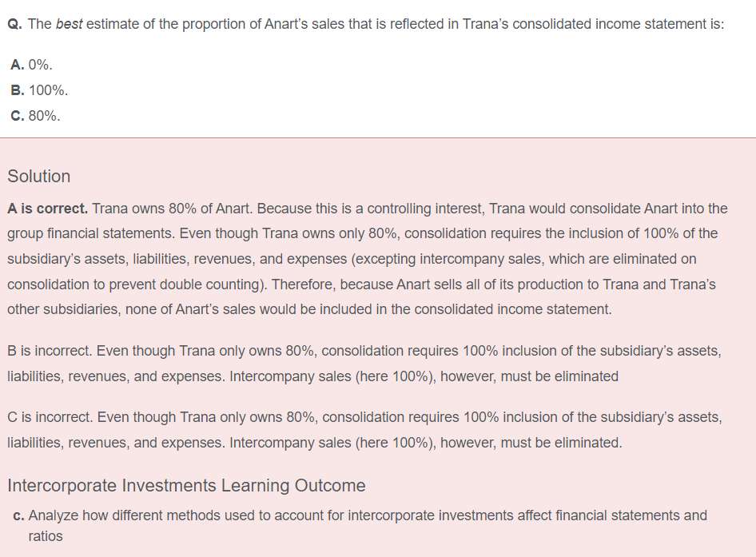This screenshot has width=756, height=557.
Task: Click the 'C is incorrect' explanation paragraph
Action: (364, 430)
